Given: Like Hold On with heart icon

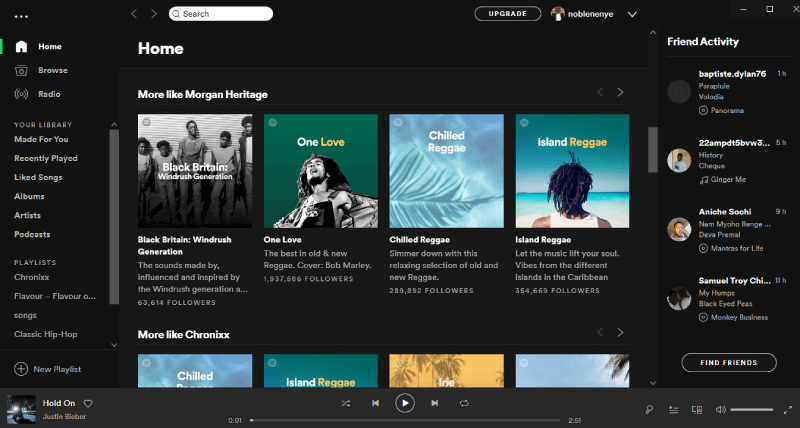Looking at the screenshot, I should (88, 404).
